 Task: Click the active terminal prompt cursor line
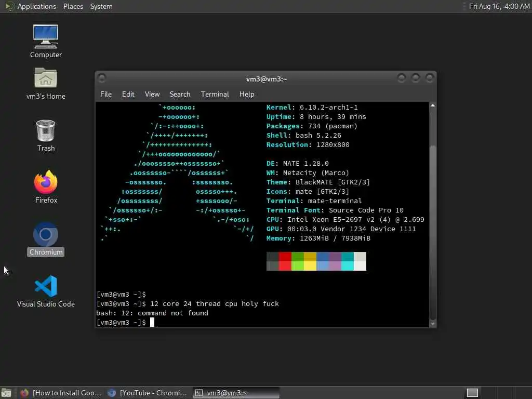click(126, 322)
